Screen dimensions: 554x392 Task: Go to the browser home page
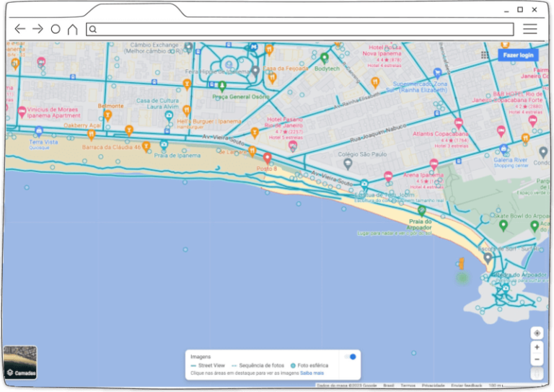point(72,29)
